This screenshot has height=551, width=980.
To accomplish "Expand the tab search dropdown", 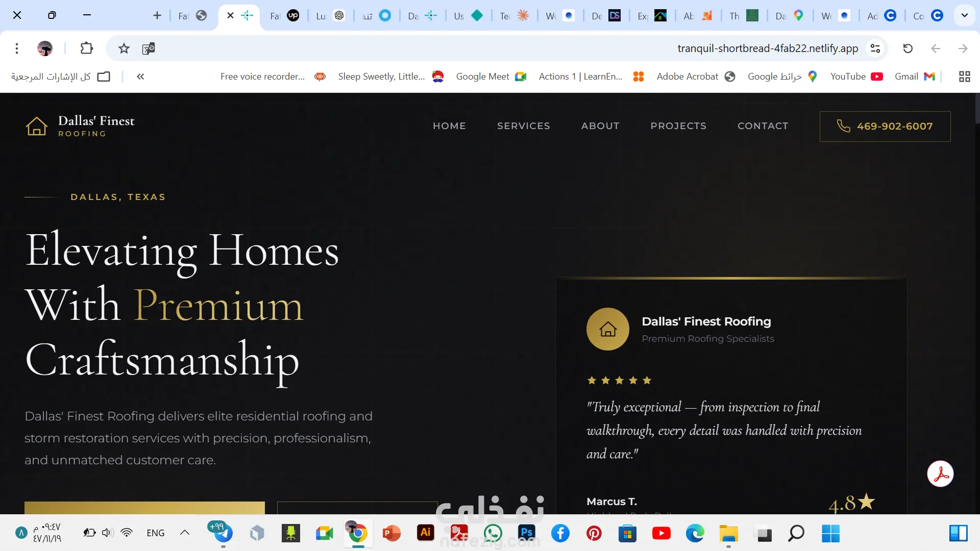I will click(964, 15).
